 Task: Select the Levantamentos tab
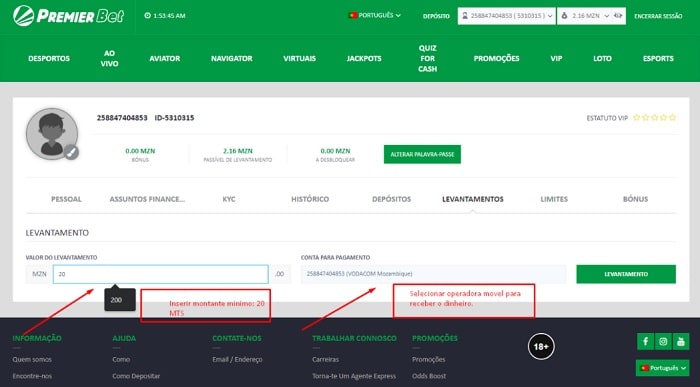[x=473, y=199]
